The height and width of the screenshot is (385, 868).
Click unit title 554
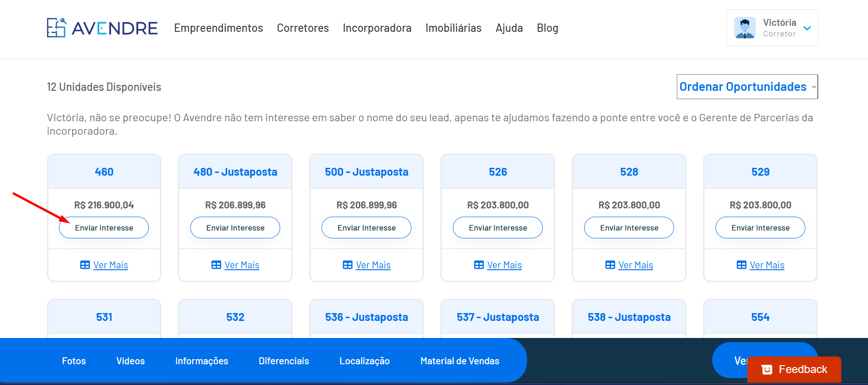(761, 317)
